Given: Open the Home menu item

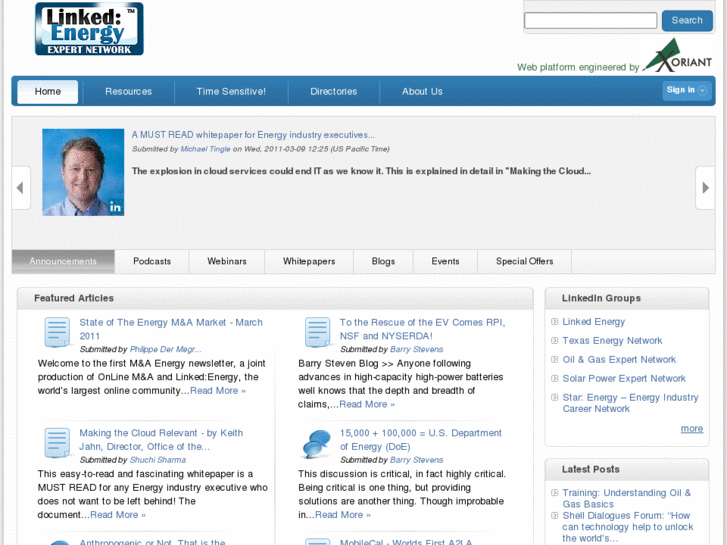Looking at the screenshot, I should (48, 91).
